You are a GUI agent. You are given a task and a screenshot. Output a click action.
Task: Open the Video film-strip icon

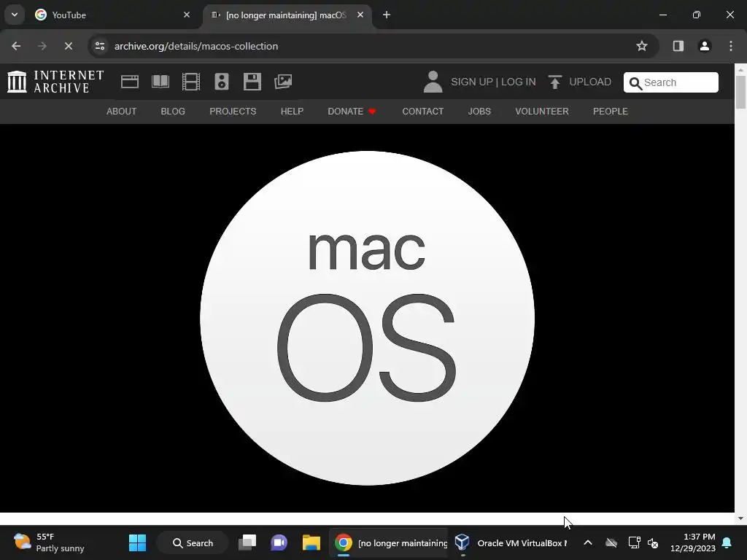coord(191,82)
